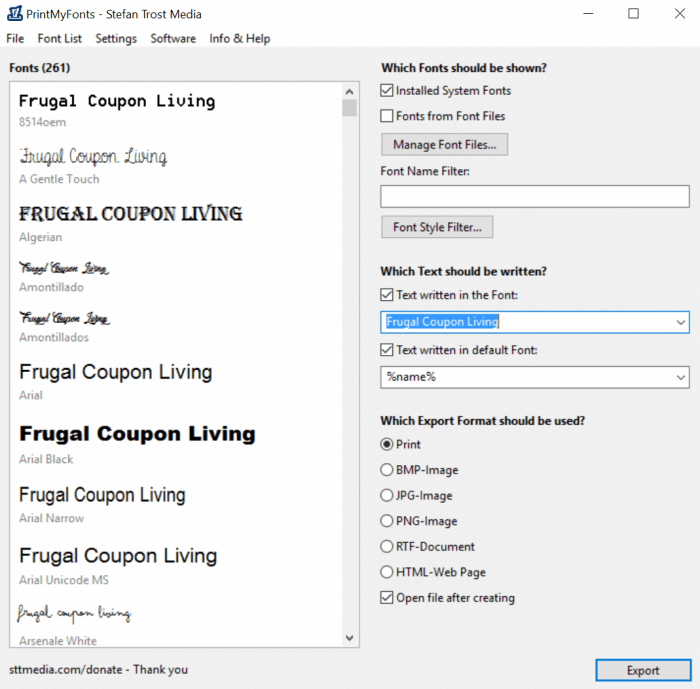This screenshot has height=689, width=700.
Task: Select RTF-Document radio button
Action: coord(387,547)
